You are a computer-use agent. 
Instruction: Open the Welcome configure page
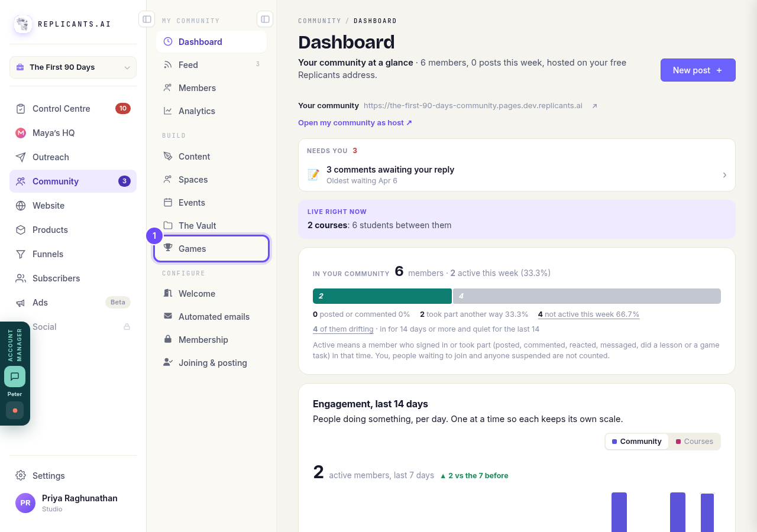coord(211,294)
